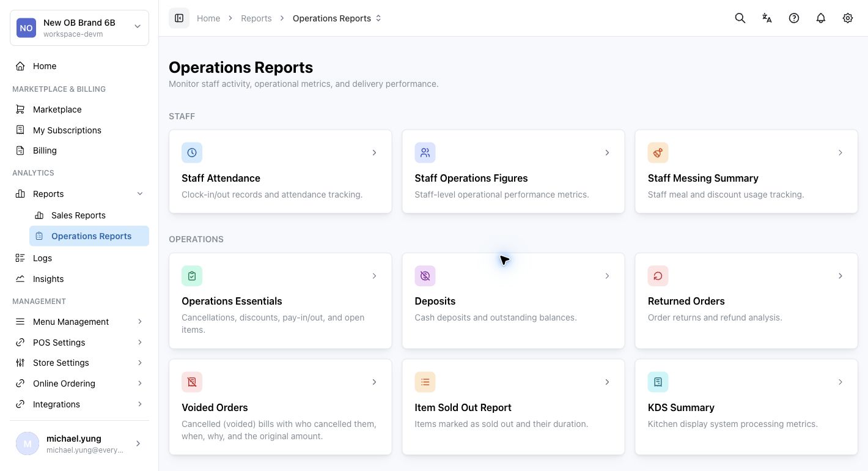Click the NO workspace avatar badge

[x=26, y=28]
